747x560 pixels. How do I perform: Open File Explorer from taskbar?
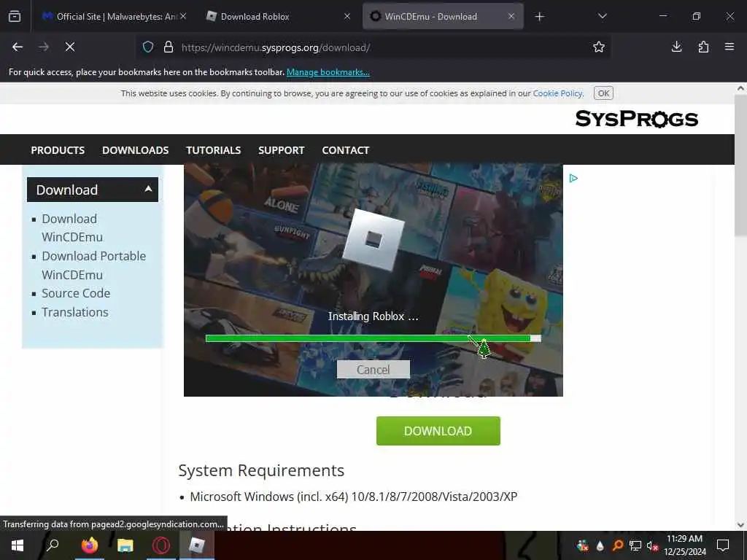[125, 545]
